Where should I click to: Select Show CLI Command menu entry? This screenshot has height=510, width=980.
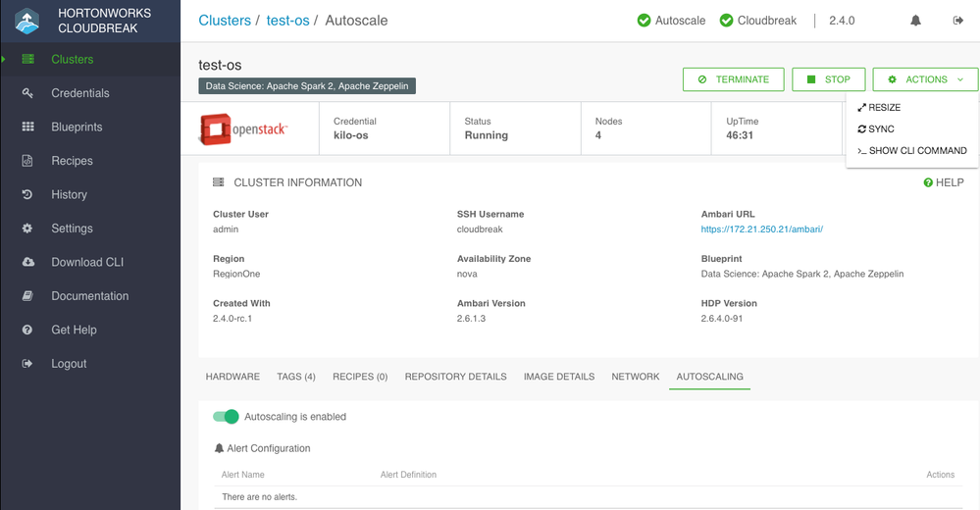point(912,151)
